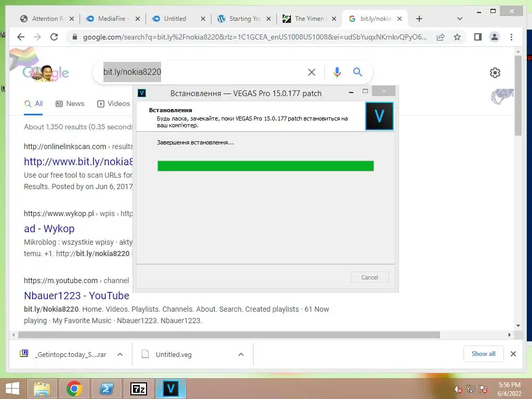Open File Explorer from the taskbar
The height and width of the screenshot is (399, 532).
[42, 389]
